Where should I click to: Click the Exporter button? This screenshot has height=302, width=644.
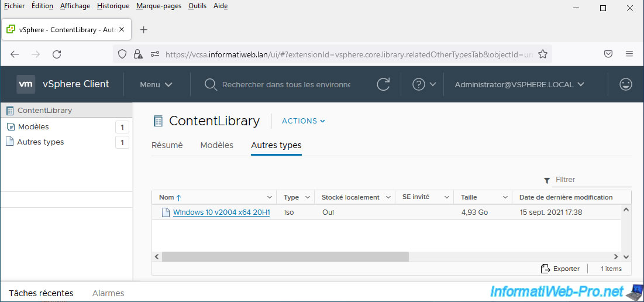560,269
